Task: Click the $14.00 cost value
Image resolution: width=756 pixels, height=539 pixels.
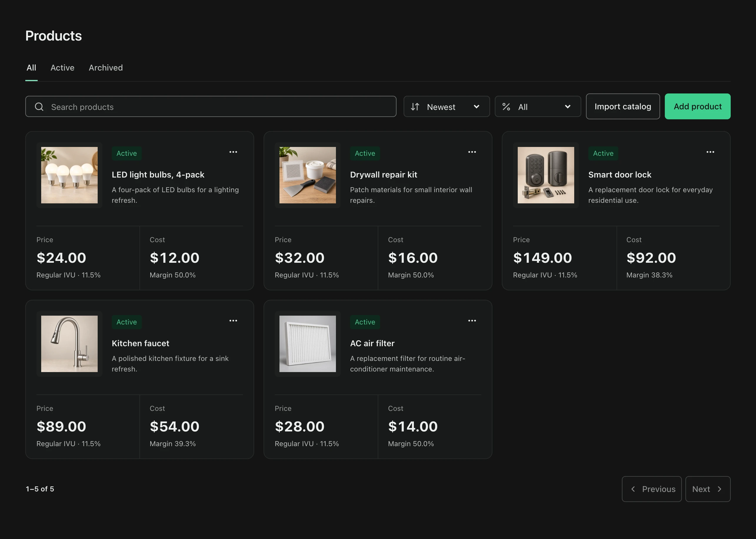Action: tap(413, 426)
